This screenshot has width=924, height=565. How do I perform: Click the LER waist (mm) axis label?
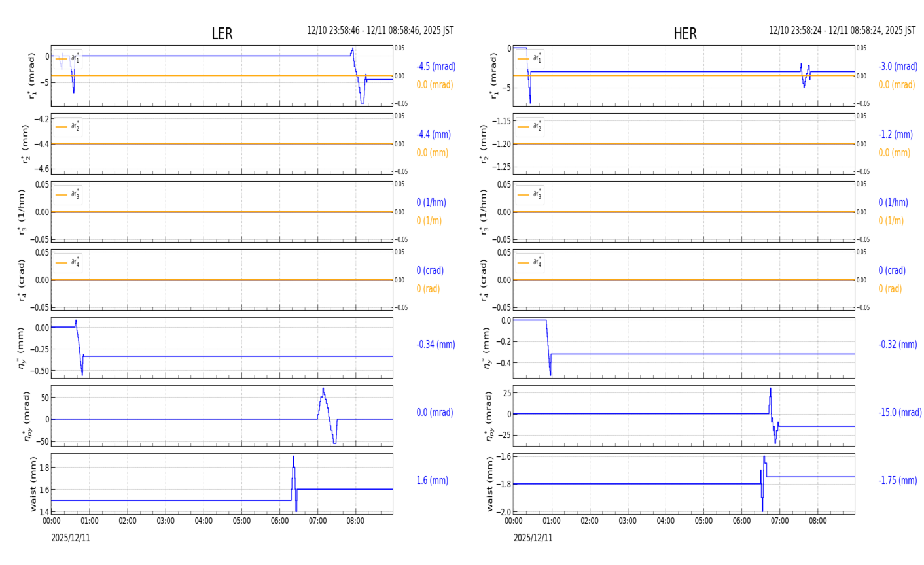tap(33, 484)
